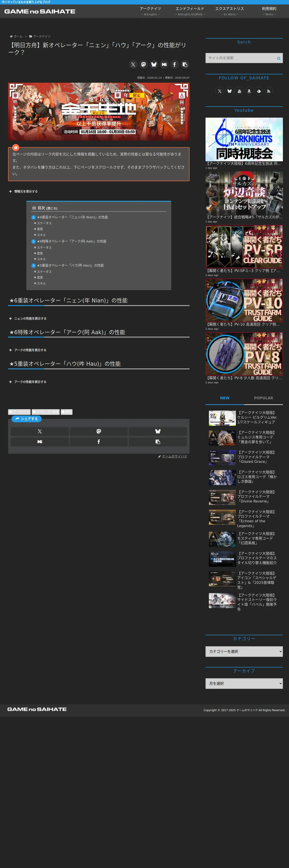This screenshot has width=289, height=868.
Task: Share on Facebook via round icon under title
Action: point(174,64)
